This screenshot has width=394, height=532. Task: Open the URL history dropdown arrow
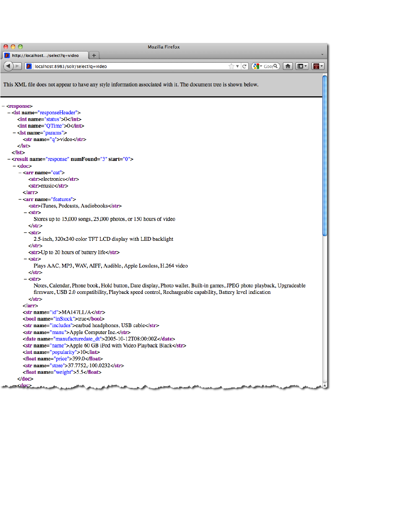click(237, 66)
